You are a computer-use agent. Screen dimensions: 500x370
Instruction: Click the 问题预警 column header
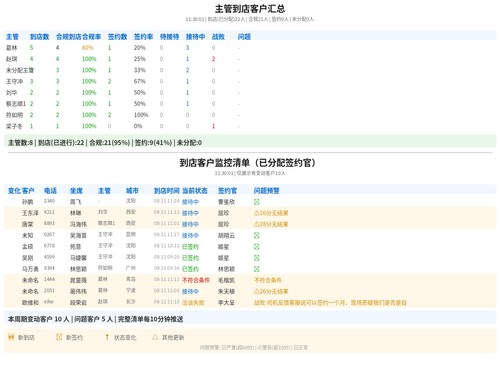click(x=267, y=191)
